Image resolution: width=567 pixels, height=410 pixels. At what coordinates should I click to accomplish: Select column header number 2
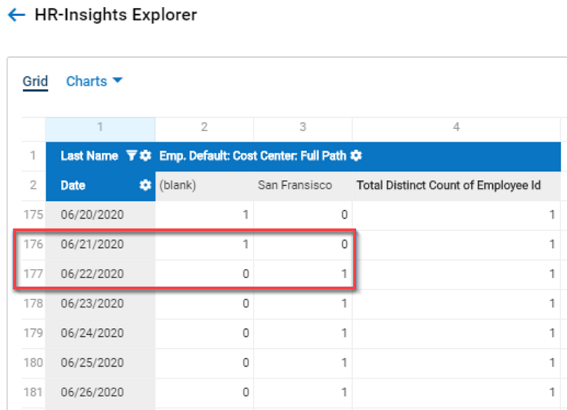(204, 127)
